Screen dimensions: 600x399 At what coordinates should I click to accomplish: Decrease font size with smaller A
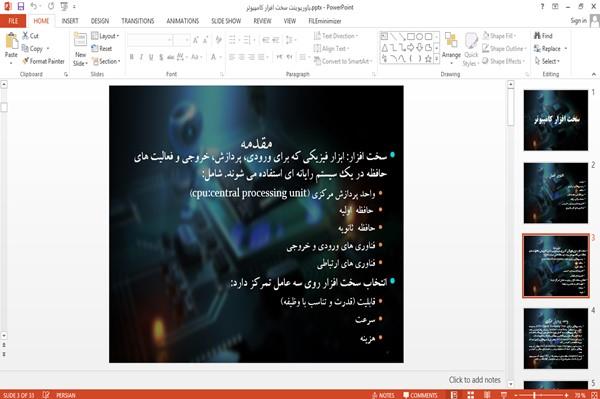[205, 39]
